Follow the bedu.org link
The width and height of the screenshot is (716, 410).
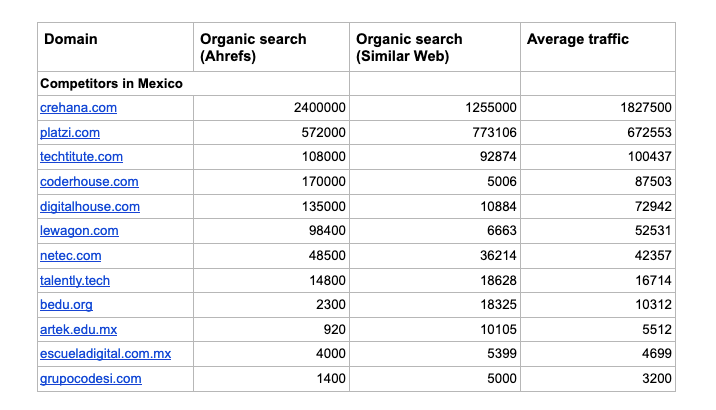coord(66,305)
